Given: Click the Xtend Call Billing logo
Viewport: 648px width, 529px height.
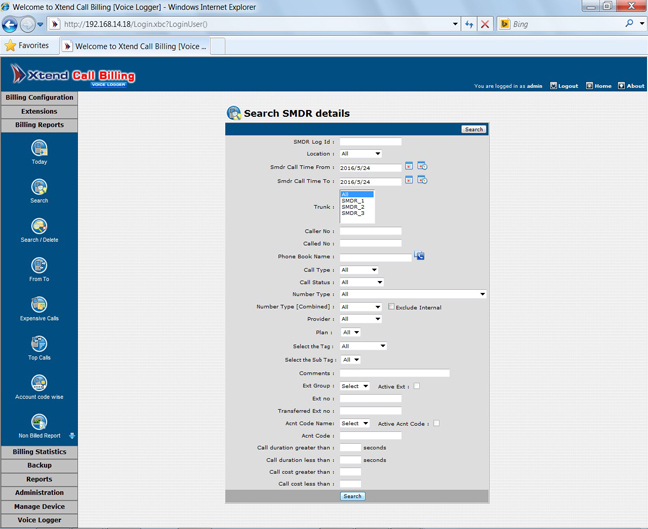Looking at the screenshot, I should coord(73,75).
